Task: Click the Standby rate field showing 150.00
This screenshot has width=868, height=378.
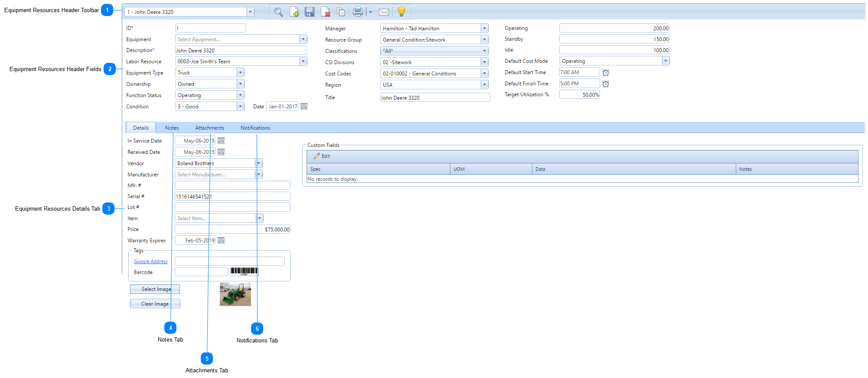Action: [614, 39]
